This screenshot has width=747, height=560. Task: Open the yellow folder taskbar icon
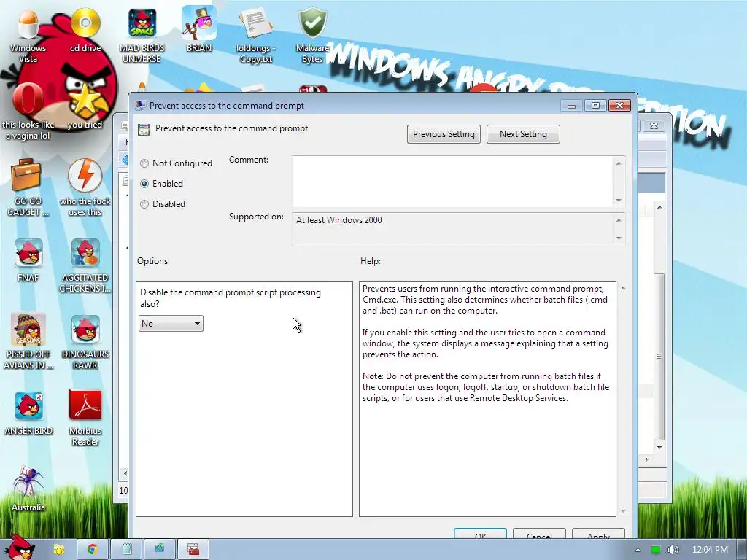coord(58,550)
